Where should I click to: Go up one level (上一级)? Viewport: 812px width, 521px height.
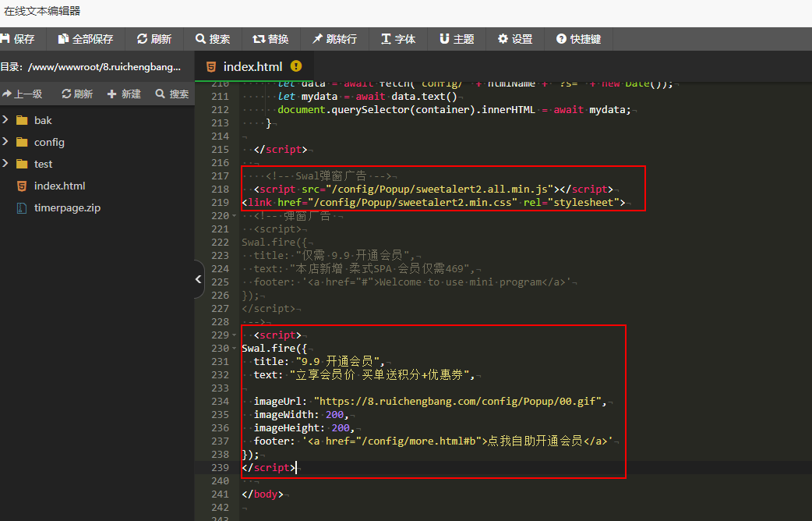click(x=22, y=94)
